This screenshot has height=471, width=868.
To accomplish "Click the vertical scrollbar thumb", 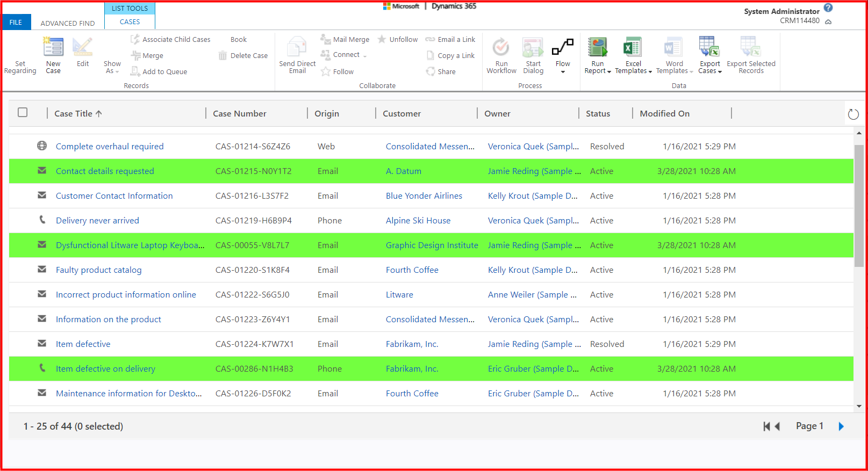I will coord(859,205).
